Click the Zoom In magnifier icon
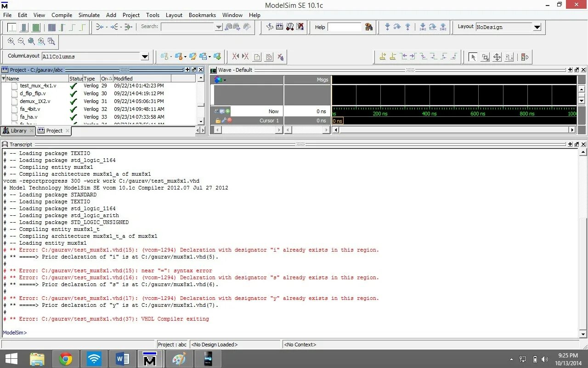 tap(11, 41)
